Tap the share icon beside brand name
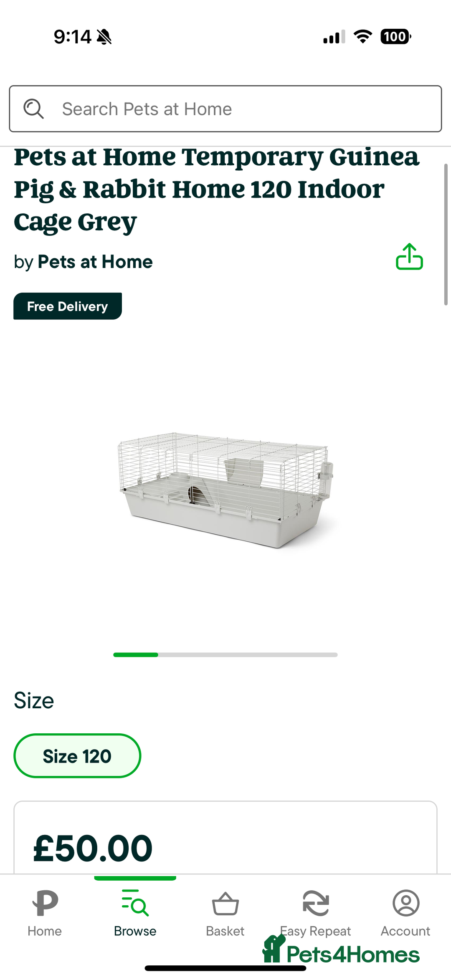451x980 pixels. click(409, 257)
